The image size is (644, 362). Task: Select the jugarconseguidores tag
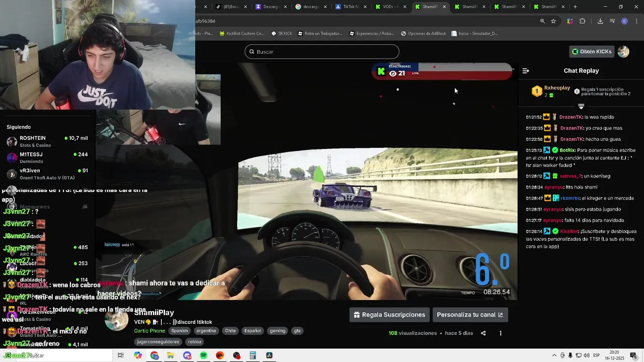coord(158,342)
